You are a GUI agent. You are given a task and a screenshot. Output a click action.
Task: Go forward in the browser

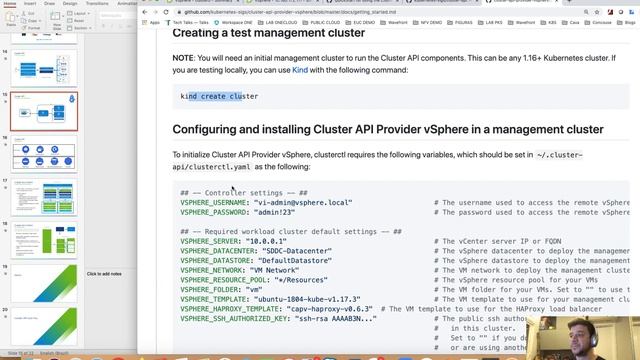point(155,12)
